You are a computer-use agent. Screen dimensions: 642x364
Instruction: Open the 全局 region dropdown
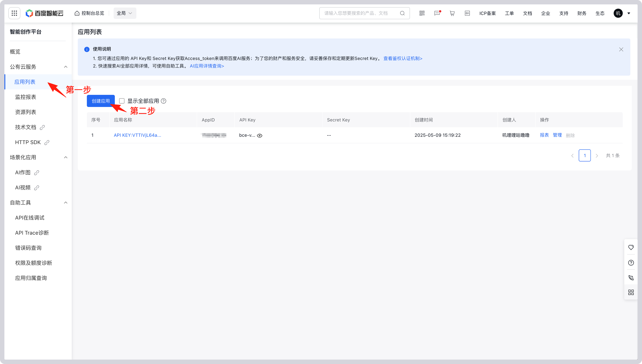(x=125, y=13)
